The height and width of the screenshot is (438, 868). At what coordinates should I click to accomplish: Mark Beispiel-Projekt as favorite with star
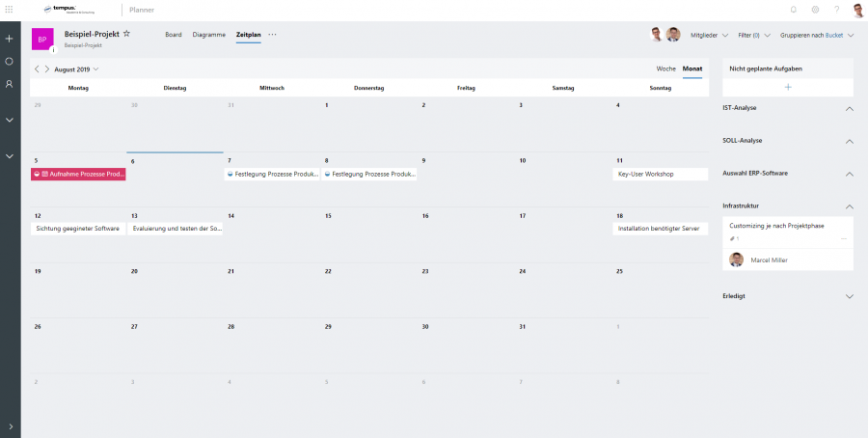[x=126, y=34]
